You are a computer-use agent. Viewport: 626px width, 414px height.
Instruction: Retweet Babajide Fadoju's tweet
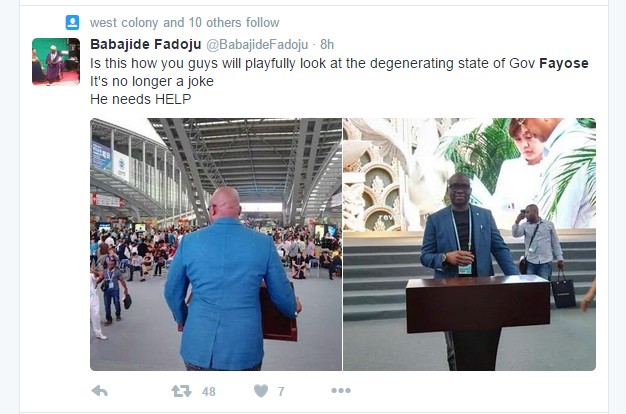[x=182, y=391]
